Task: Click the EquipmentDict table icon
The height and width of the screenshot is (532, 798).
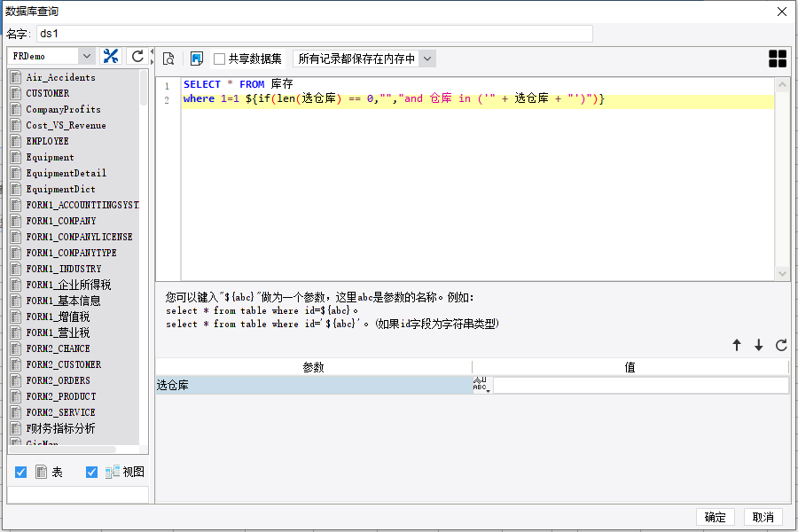Action: (16, 189)
